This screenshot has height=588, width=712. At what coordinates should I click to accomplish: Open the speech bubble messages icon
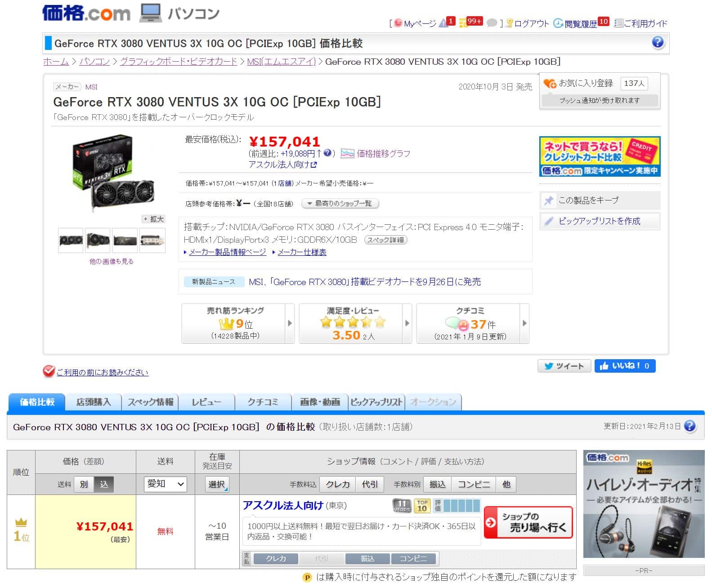point(492,23)
